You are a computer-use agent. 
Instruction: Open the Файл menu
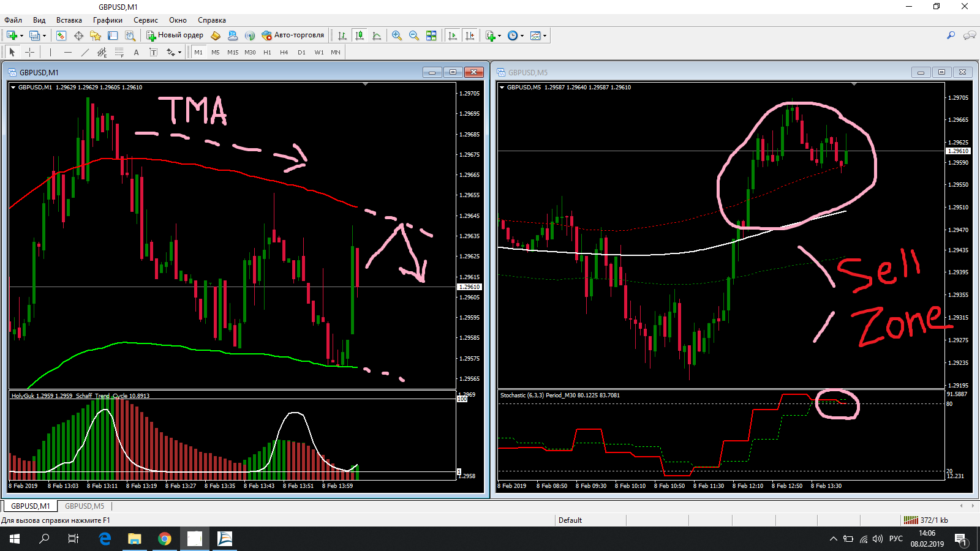click(x=13, y=20)
